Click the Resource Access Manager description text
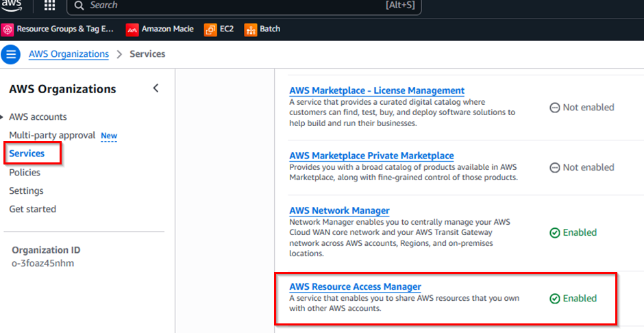 coord(404,303)
